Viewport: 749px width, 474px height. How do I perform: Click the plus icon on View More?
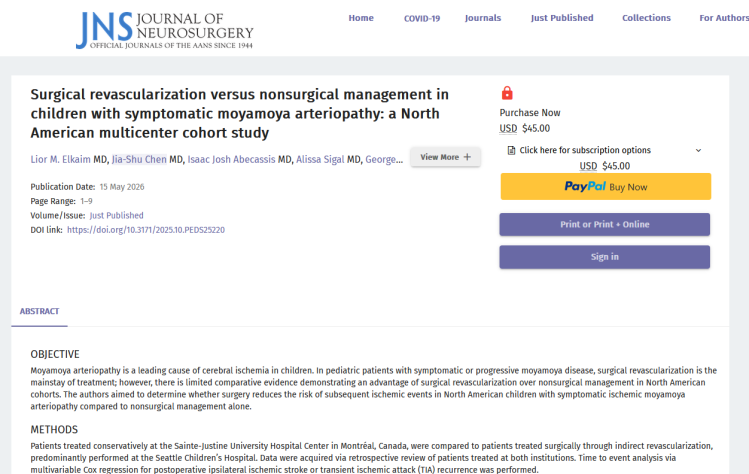click(467, 157)
